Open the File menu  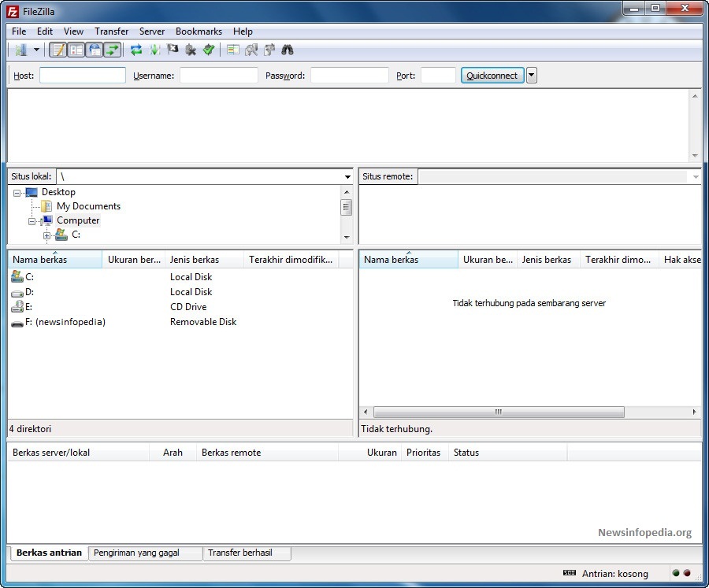[19, 31]
